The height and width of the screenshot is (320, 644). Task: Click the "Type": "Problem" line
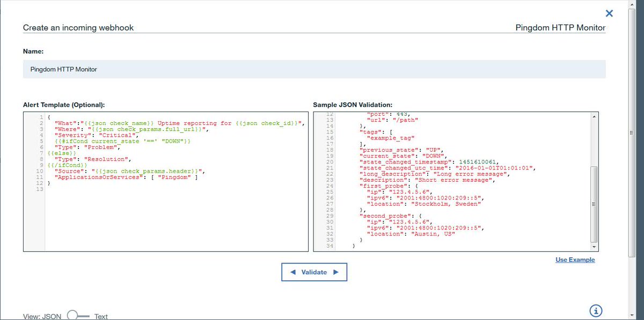[x=89, y=147]
